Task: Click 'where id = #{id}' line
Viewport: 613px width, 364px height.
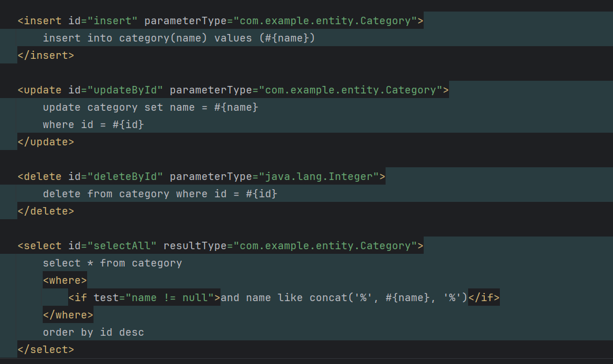Action: click(x=94, y=124)
